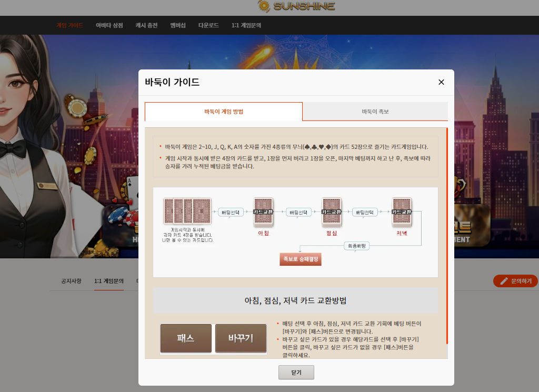Close the 바둑이 가이드 dialog with X
Viewport: 539px width, 392px height.
coord(441,82)
